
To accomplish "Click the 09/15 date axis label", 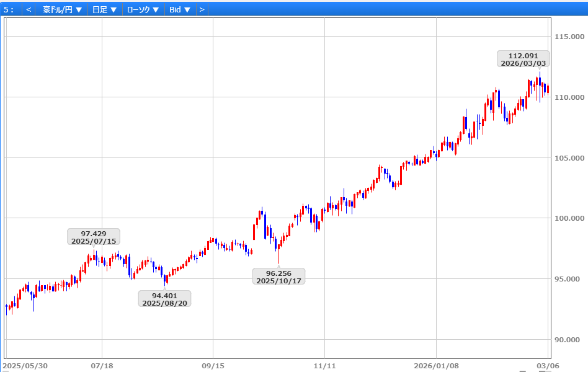I will 213,366.
